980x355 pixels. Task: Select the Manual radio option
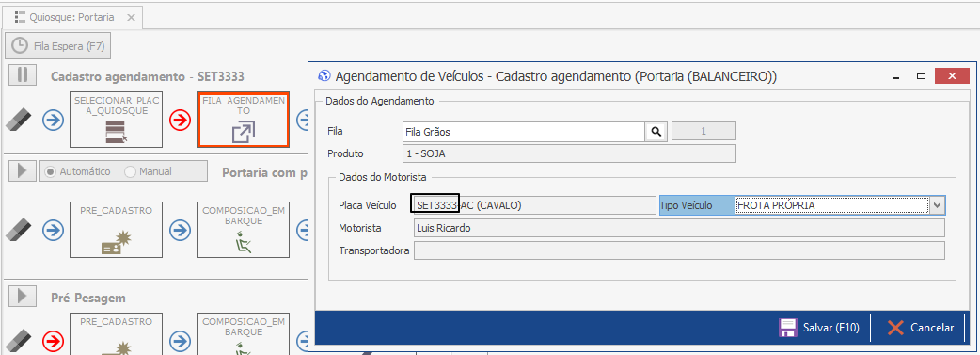coord(148,171)
